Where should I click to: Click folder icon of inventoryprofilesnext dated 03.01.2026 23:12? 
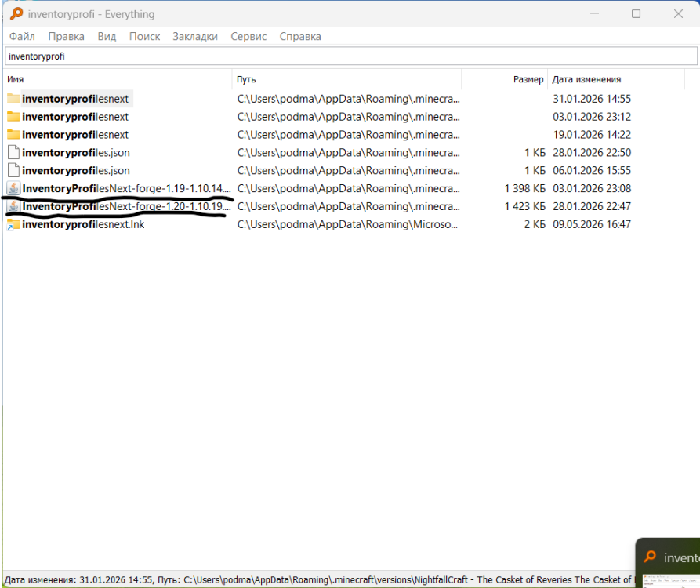tap(13, 117)
